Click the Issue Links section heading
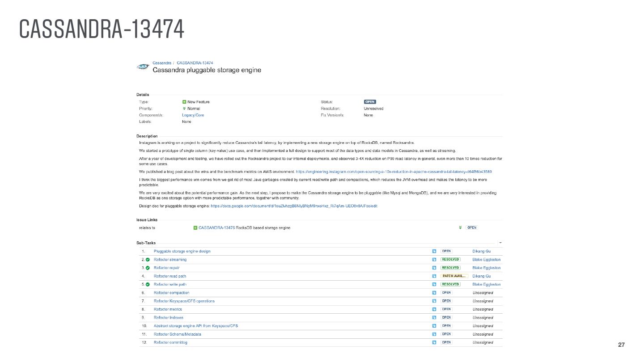Viewport: 644px width, 362px height. click(x=147, y=220)
